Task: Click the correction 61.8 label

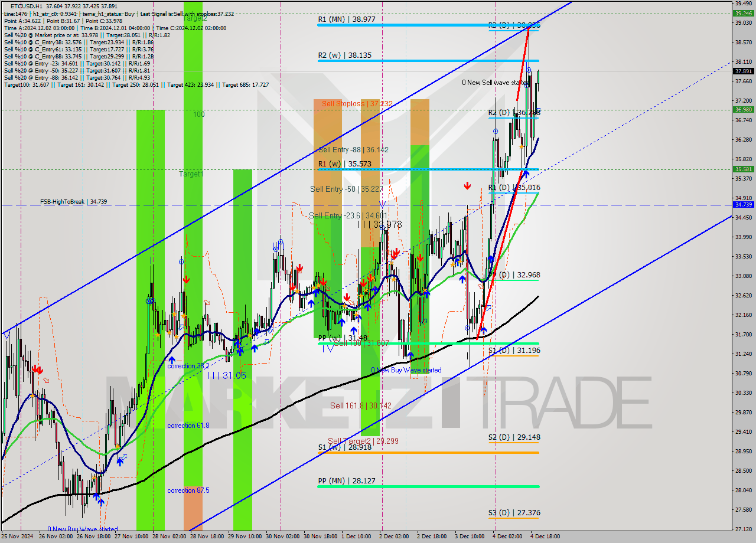Action: pyautogui.click(x=188, y=426)
